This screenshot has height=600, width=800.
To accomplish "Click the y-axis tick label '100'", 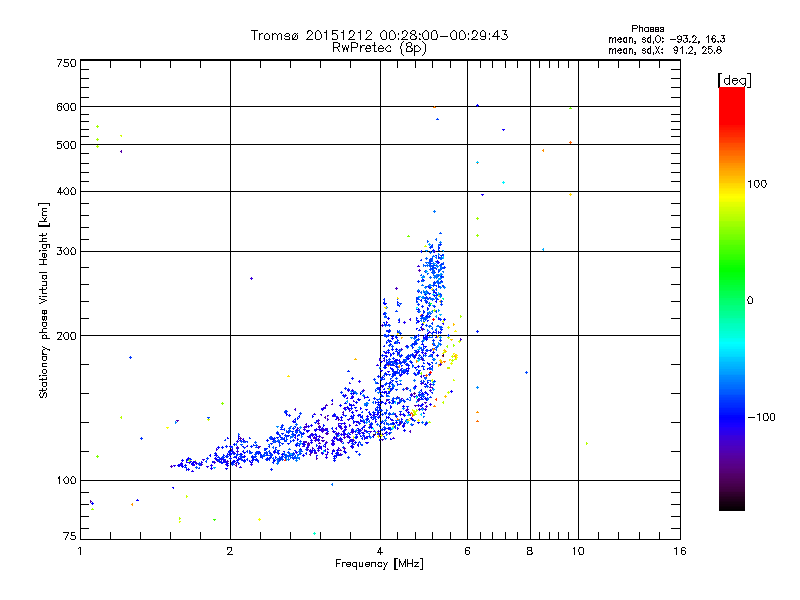I will pos(66,481).
